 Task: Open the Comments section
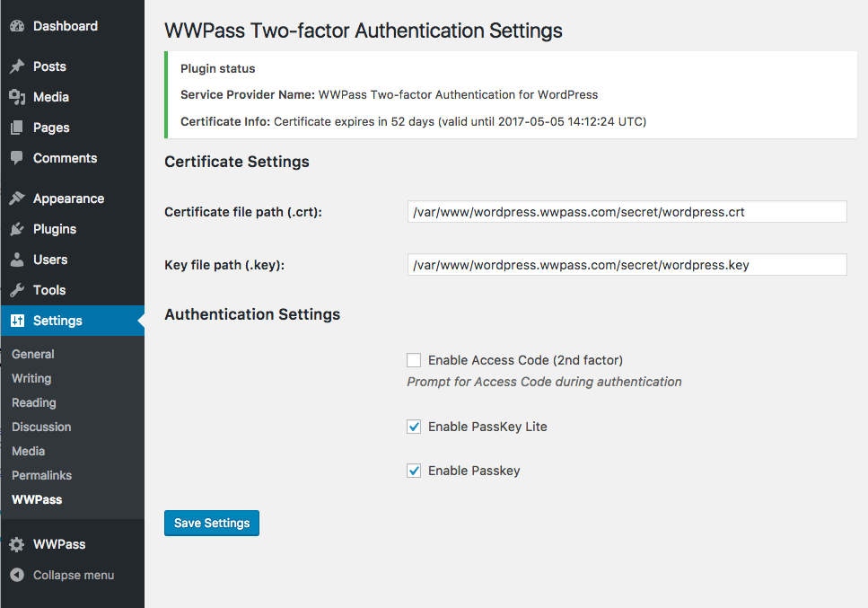click(65, 158)
